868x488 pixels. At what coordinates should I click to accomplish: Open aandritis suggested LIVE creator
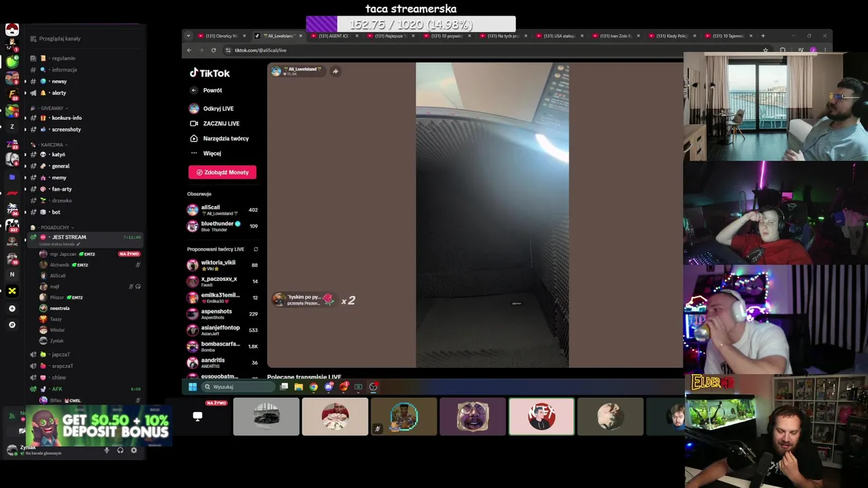222,363
